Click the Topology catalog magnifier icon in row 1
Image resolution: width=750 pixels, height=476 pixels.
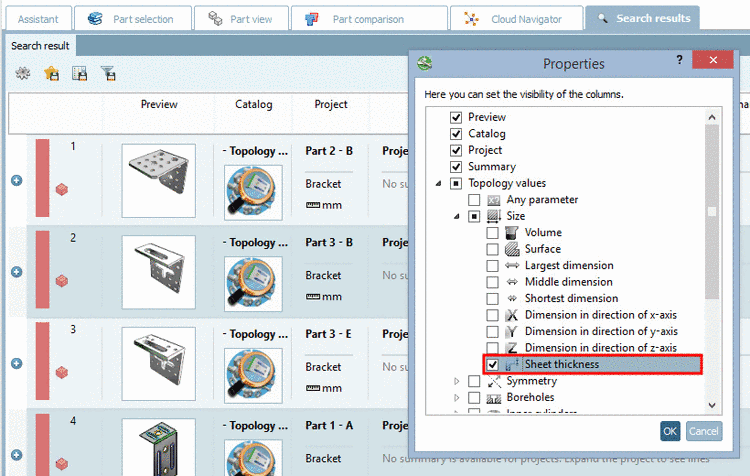pos(253,192)
